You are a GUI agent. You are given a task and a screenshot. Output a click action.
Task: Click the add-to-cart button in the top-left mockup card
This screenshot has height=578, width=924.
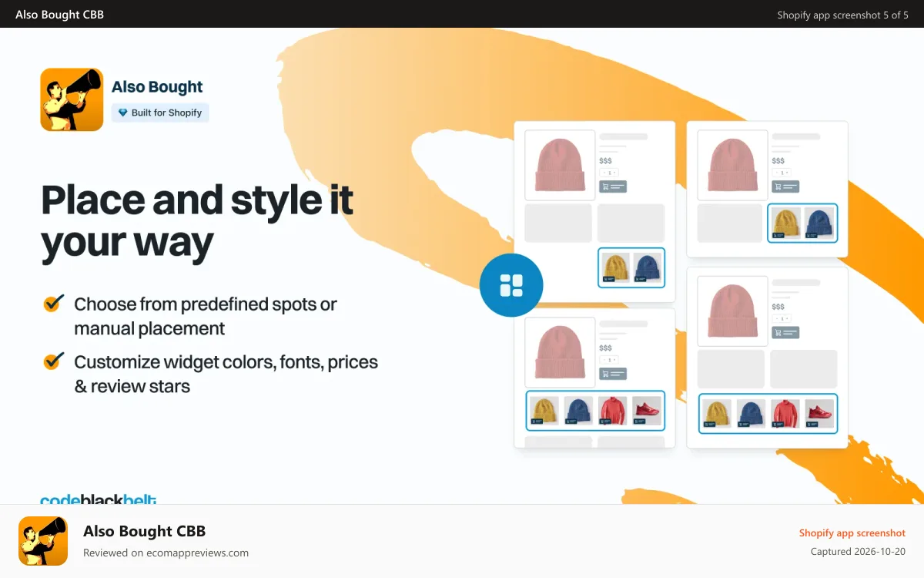point(613,187)
